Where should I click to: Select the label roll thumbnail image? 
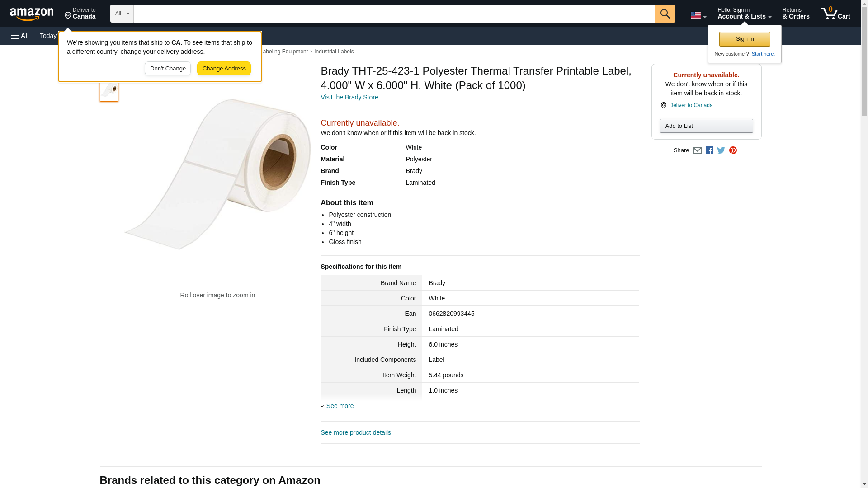pos(109,90)
